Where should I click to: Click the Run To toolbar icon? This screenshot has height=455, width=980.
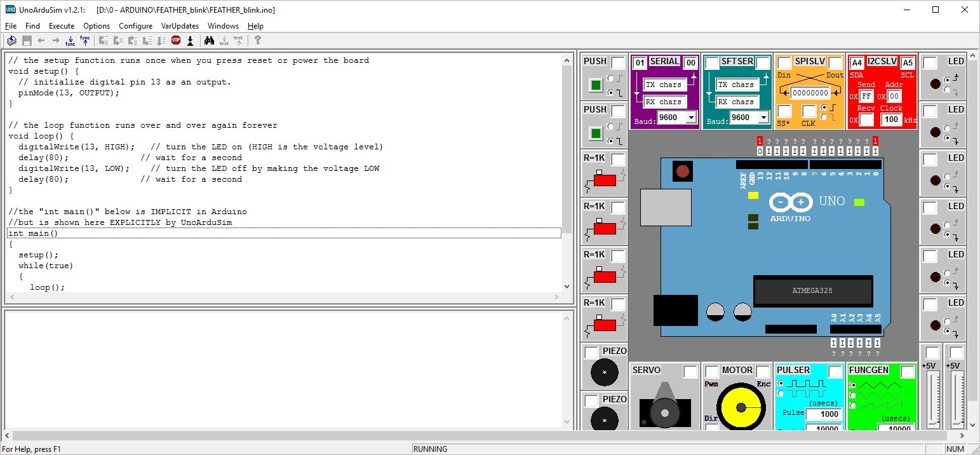(147, 41)
